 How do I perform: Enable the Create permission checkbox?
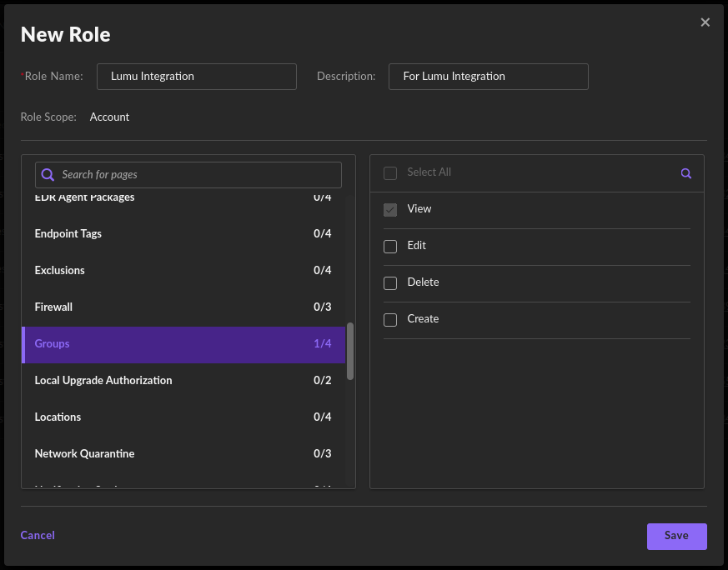coord(390,320)
